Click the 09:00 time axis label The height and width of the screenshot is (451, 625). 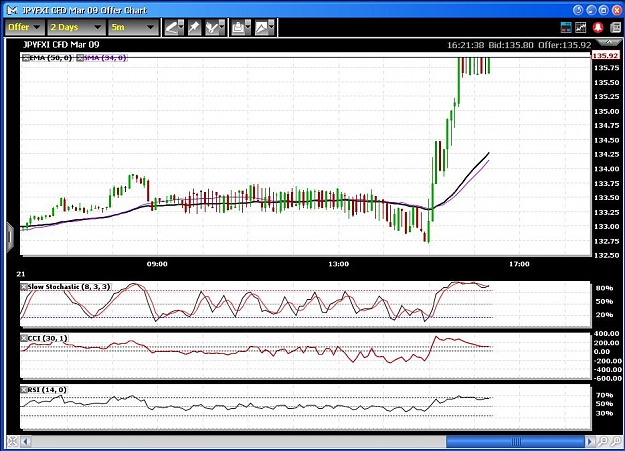coord(157,264)
